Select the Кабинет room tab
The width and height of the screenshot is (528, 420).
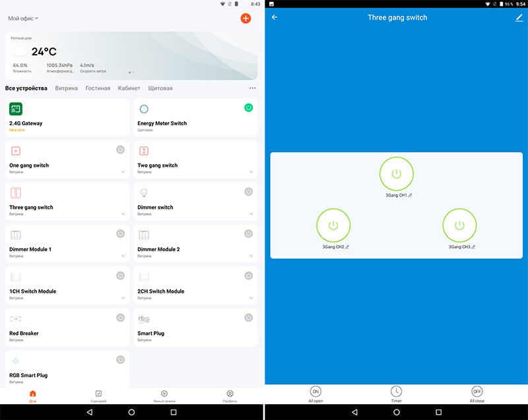(129, 88)
